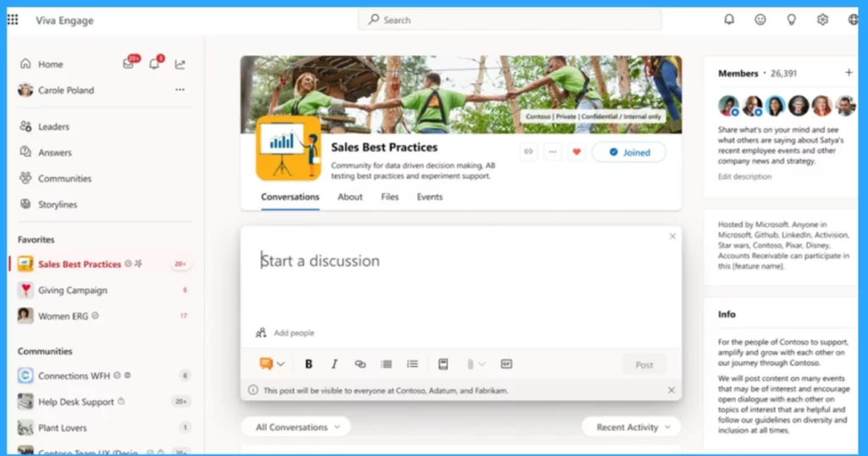868x456 pixels.
Task: Click the globe icon in top bar
Action: click(x=853, y=20)
